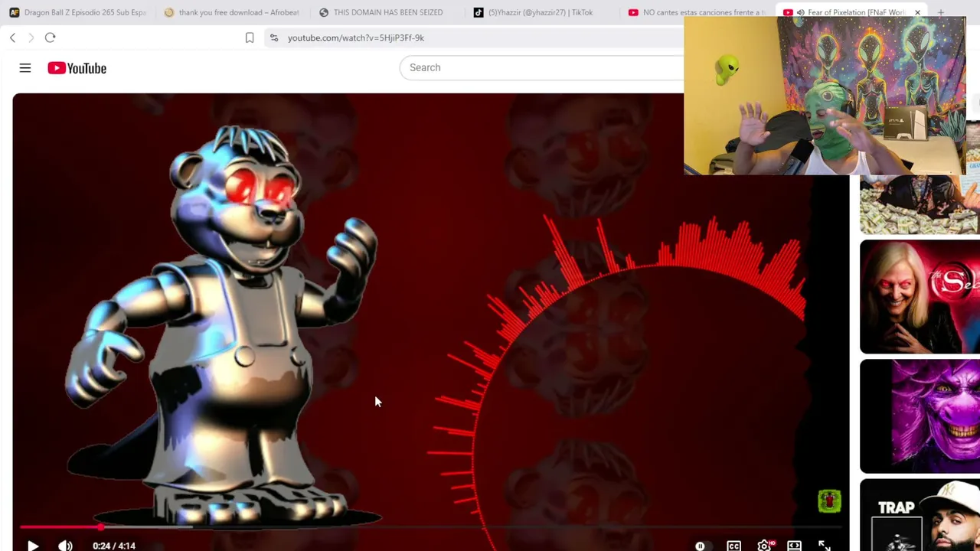The height and width of the screenshot is (551, 980).
Task: Focus the YouTube Search box
Action: point(541,67)
